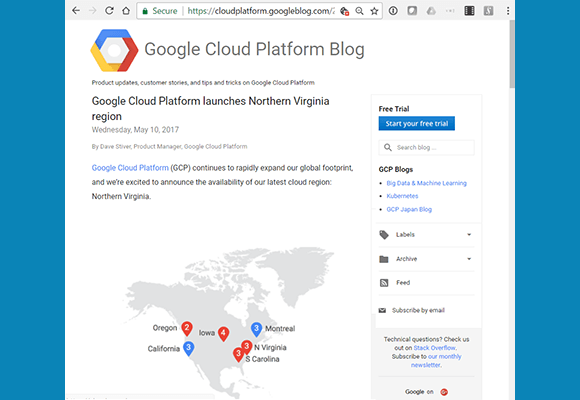The width and height of the screenshot is (580, 400).
Task: Click the Labels tag icon
Action: coord(384,235)
